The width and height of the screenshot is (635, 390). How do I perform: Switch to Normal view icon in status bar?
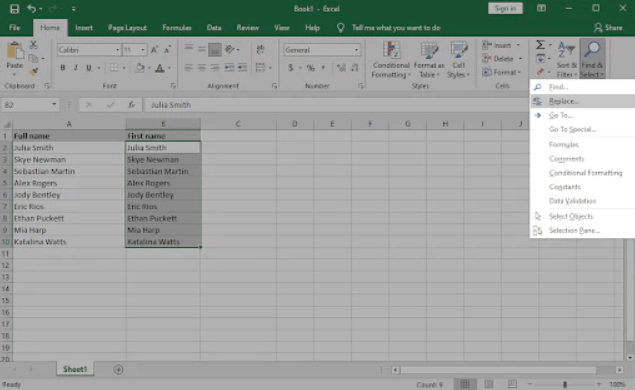tap(465, 384)
